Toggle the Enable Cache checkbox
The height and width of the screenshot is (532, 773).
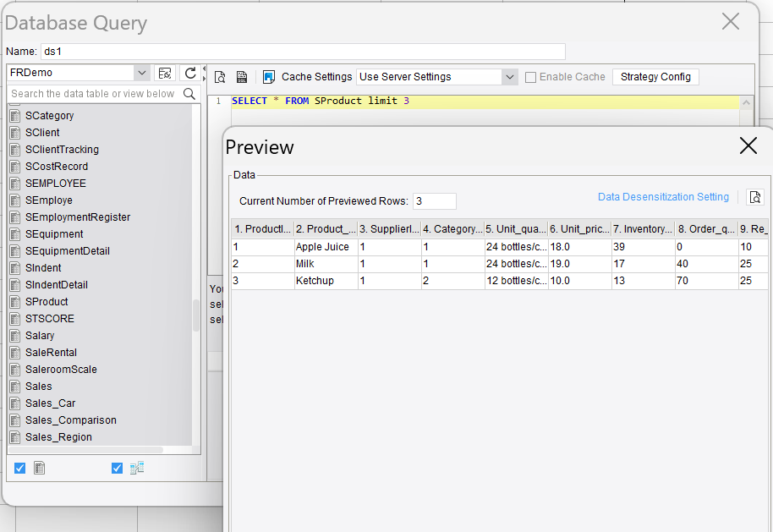click(531, 77)
